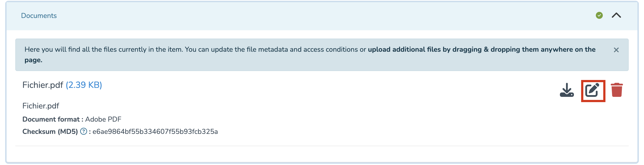Click the 'file metadata' phrase in the alert
Viewport: 644px width, 165px height.
[x=267, y=50]
